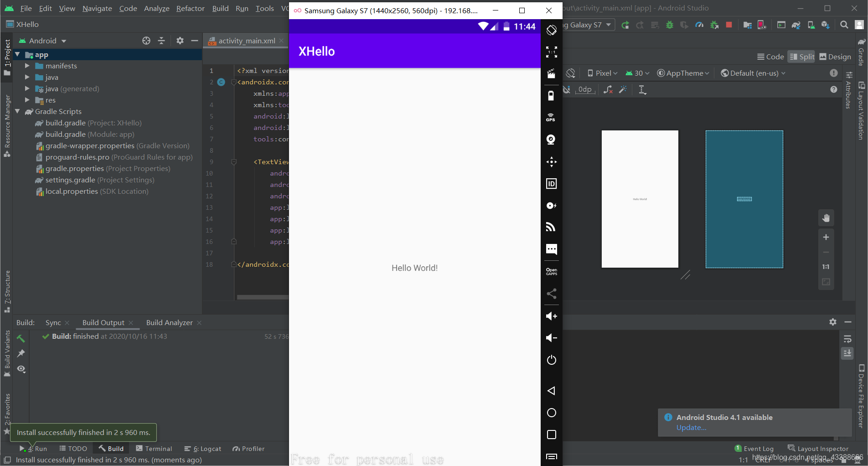Click the Update... link in notification
Image resolution: width=868 pixels, height=466 pixels.
[x=691, y=428]
